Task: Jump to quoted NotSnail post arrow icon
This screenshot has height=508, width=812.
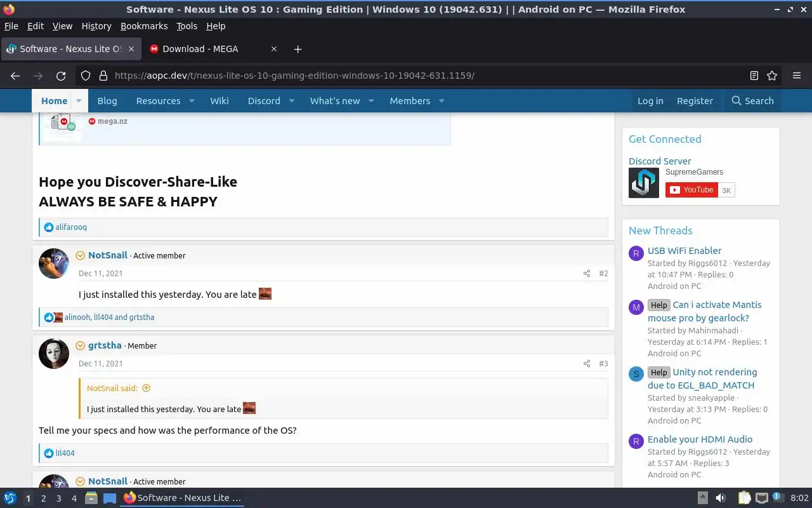Action: click(x=146, y=388)
